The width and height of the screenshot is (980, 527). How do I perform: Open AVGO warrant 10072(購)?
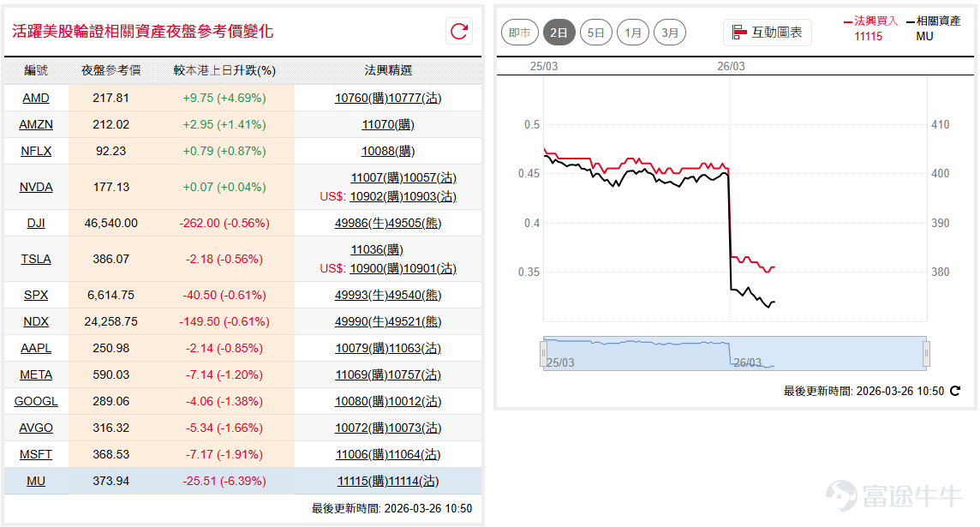coord(362,428)
